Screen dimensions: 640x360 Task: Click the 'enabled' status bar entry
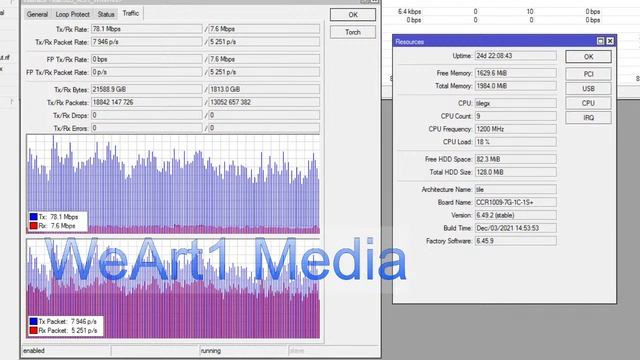(66, 351)
